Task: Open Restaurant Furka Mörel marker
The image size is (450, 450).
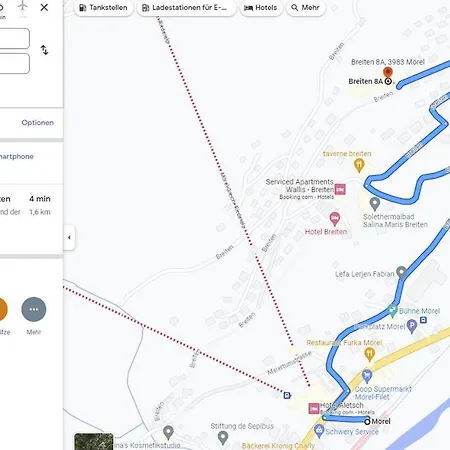Action: coord(369,354)
